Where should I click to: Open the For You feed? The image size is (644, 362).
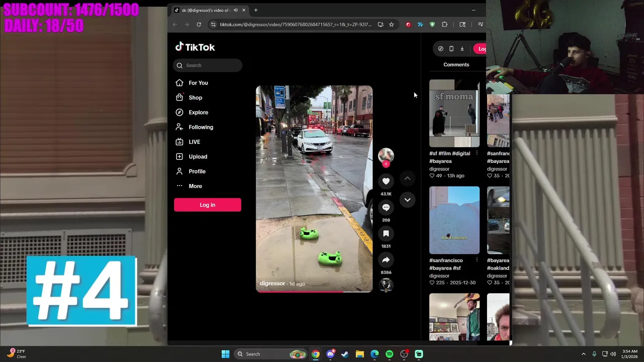[192, 83]
